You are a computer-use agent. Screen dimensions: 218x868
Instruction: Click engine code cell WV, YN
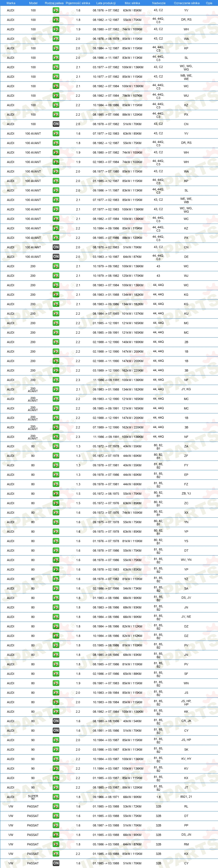point(186,560)
